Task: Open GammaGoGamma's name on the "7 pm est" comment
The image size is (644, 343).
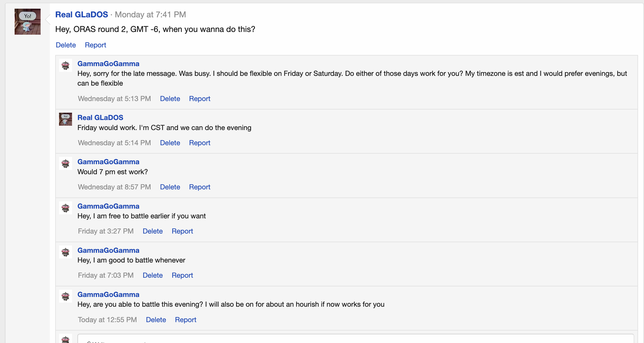Action: tap(108, 162)
